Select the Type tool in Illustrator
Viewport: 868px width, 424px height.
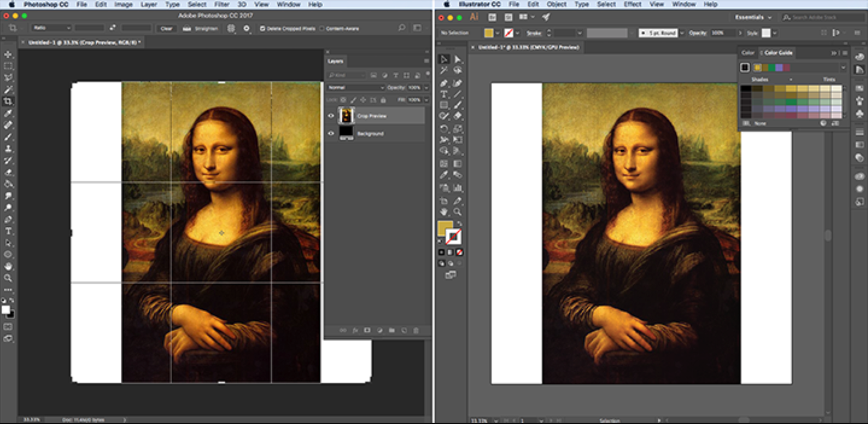click(444, 94)
